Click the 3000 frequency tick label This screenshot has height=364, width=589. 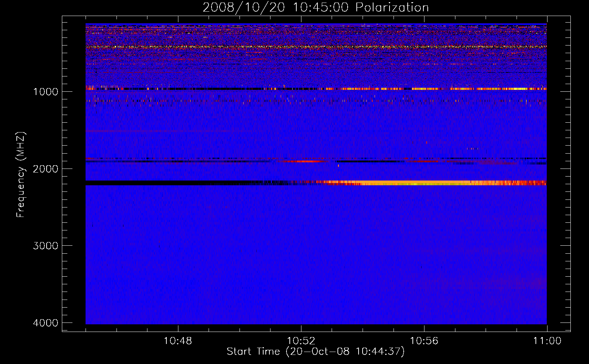click(46, 246)
